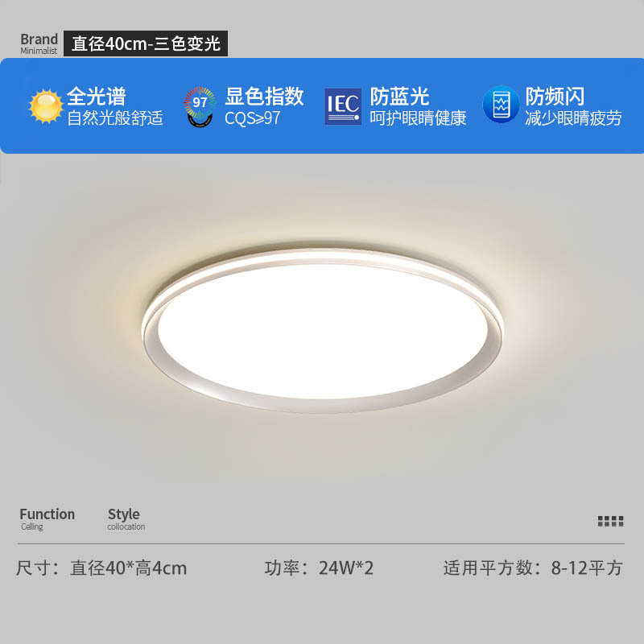Click the 适用平方数 8-12平方 text

tap(533, 568)
